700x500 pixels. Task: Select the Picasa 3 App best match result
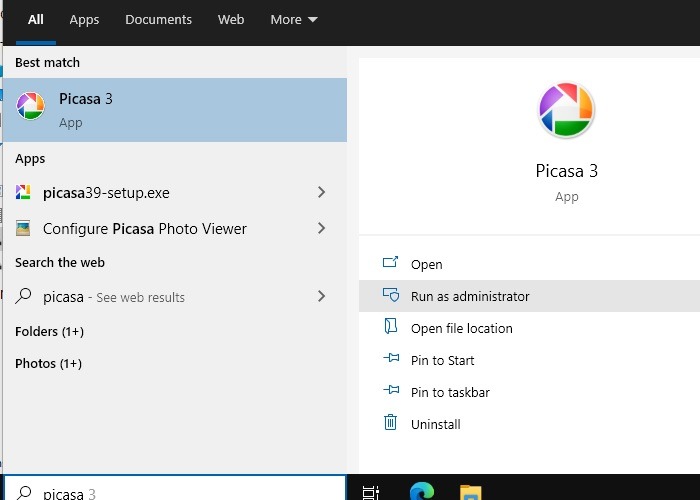coord(175,110)
